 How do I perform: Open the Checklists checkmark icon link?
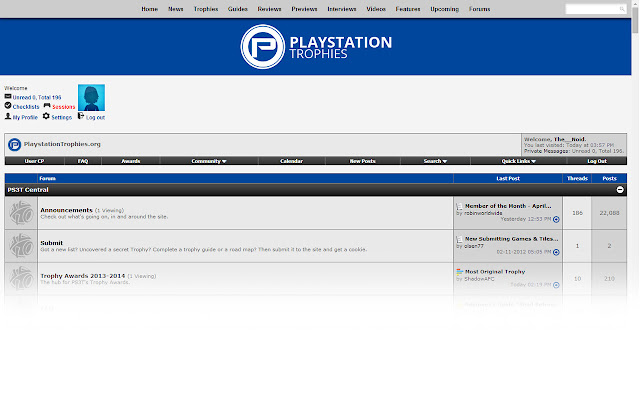pyautogui.click(x=8, y=106)
